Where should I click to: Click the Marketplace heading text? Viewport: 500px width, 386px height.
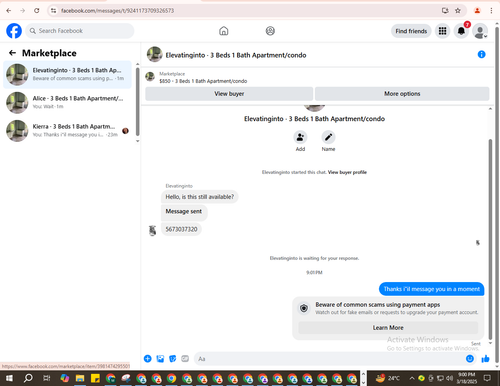(49, 53)
